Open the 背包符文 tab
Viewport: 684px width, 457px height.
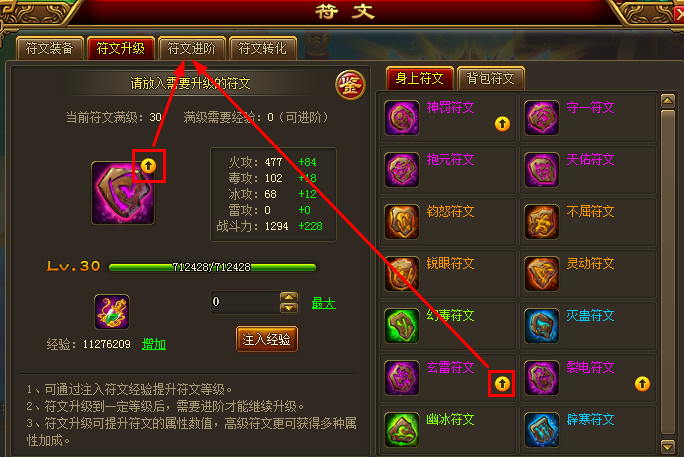coord(490,78)
